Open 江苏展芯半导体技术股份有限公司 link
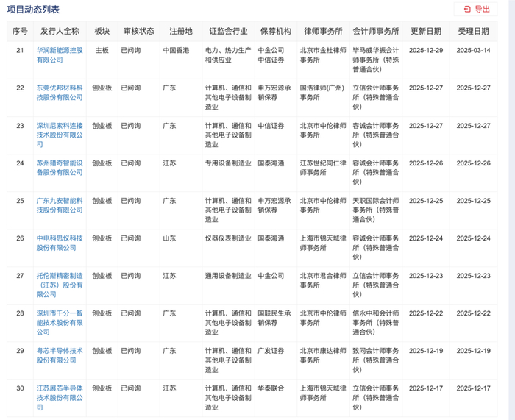 click(x=60, y=398)
